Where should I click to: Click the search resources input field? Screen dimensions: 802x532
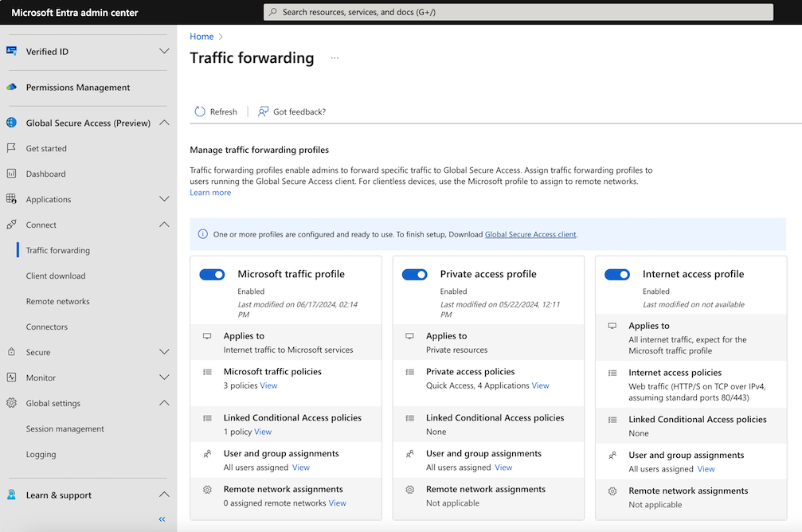[x=518, y=12]
